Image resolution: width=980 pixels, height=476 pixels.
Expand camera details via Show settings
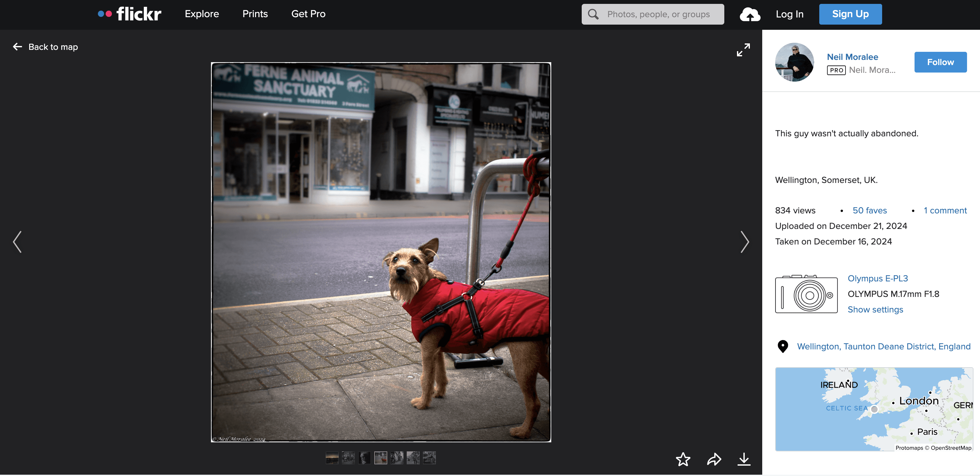[x=875, y=310]
